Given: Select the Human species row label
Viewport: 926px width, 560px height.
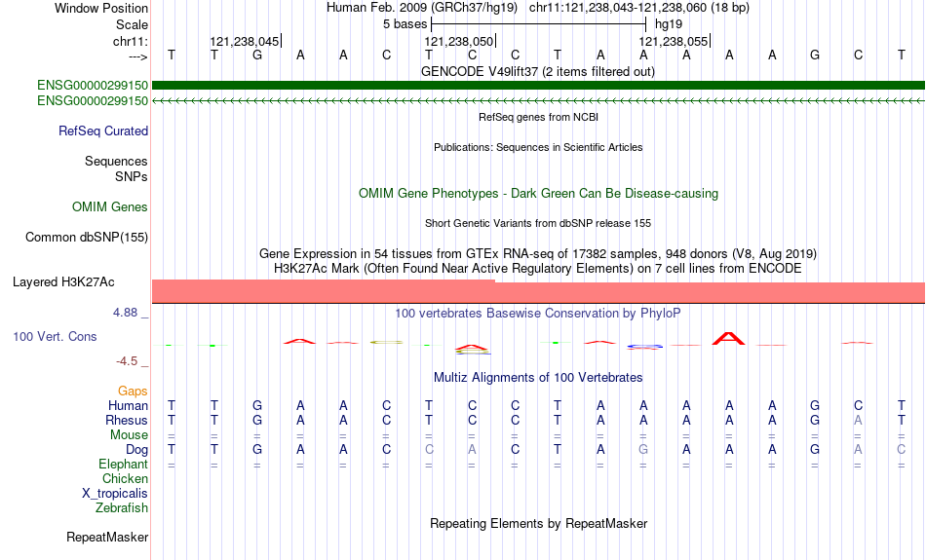Looking at the screenshot, I should click(x=128, y=406).
